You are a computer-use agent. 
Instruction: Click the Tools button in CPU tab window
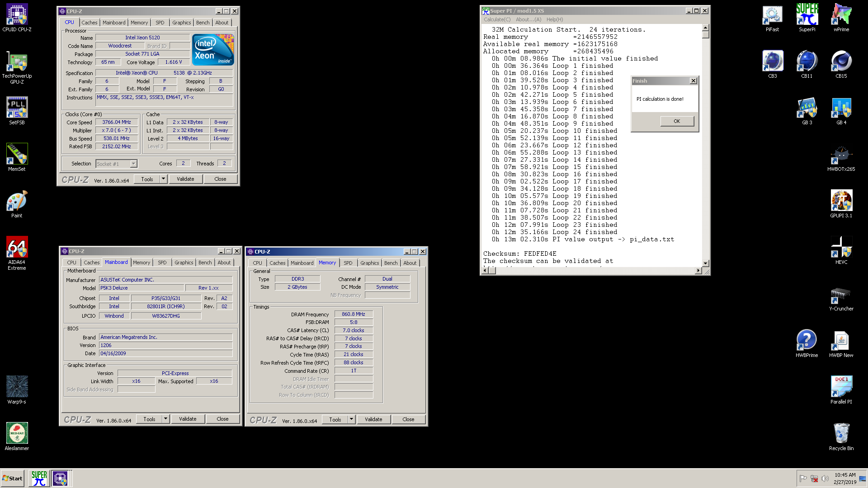point(147,179)
